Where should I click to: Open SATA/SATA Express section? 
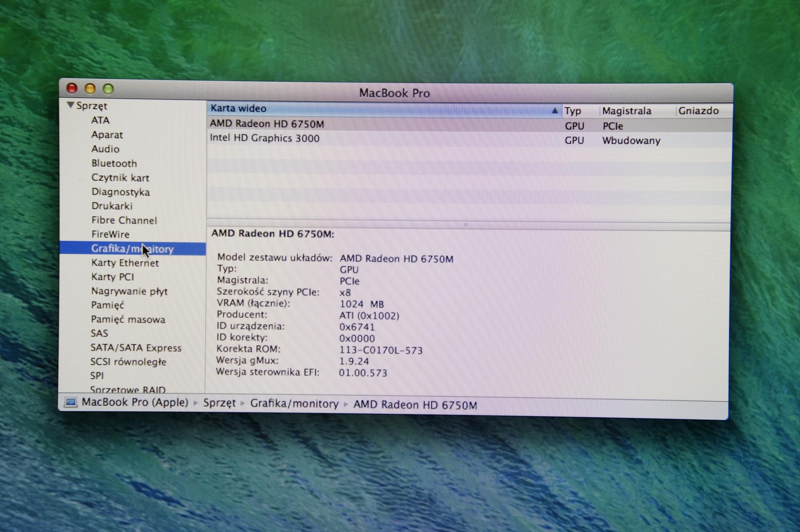point(136,348)
